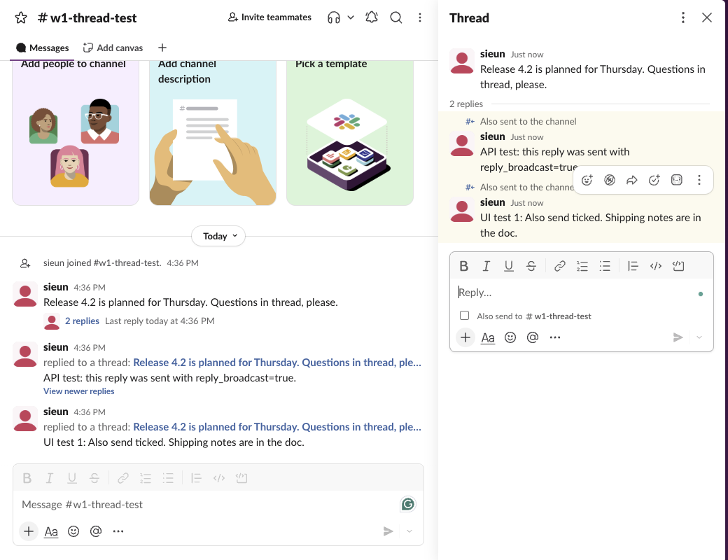Screen dimensions: 728x560
Task: Open more composer options in channel composer
Action: 118,531
